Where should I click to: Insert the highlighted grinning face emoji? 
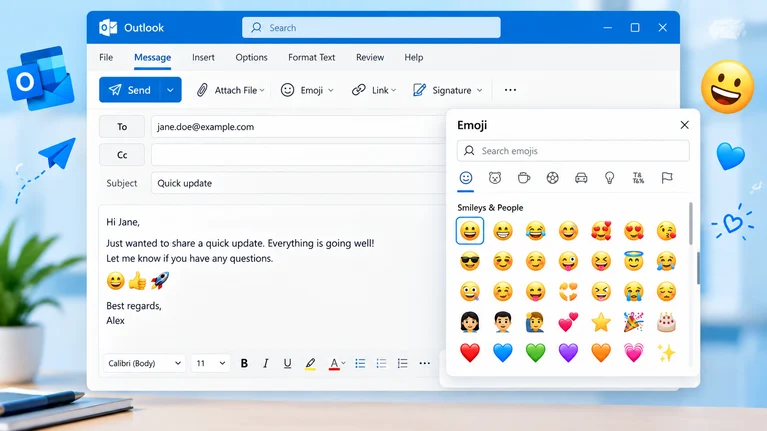click(470, 231)
